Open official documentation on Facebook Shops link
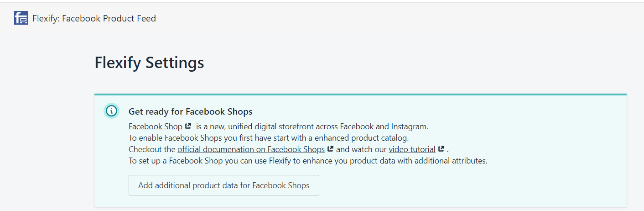The height and width of the screenshot is (211, 644). (251, 149)
